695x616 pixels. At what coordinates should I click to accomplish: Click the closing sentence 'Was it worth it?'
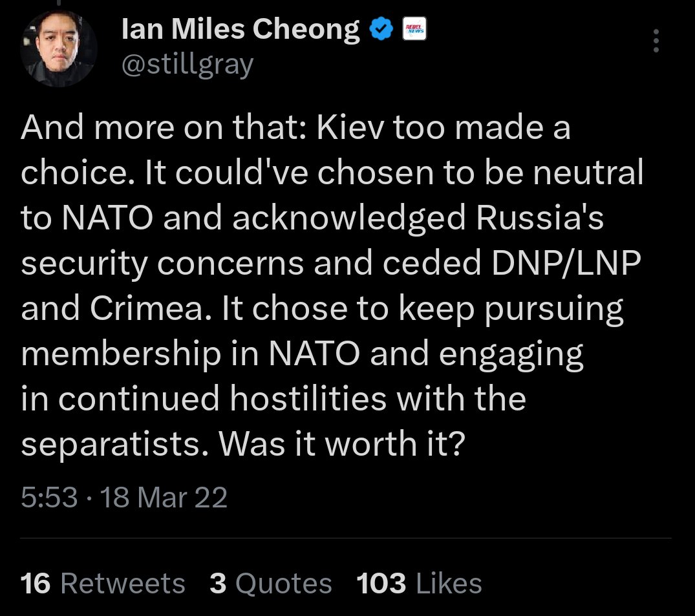(341, 443)
